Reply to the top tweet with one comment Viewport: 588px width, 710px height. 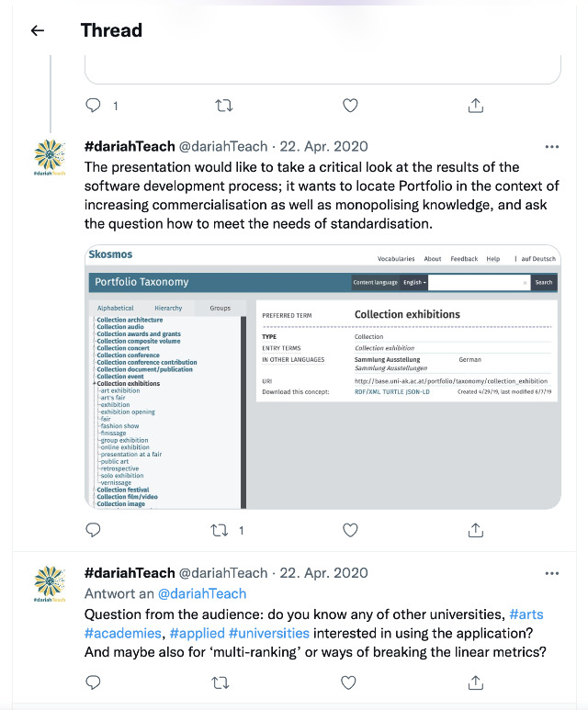(x=93, y=106)
